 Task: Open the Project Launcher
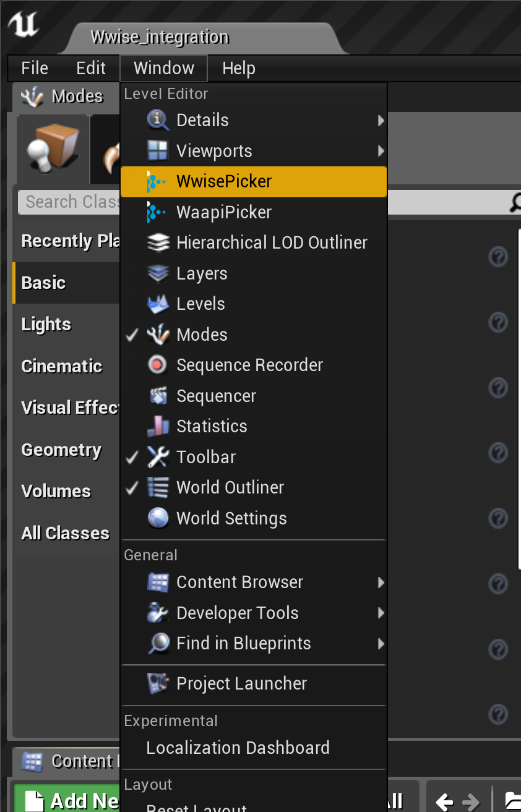[x=241, y=683]
